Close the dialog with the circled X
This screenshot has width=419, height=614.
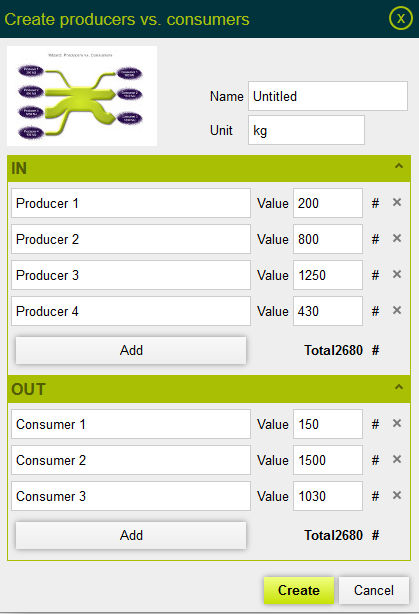pyautogui.click(x=400, y=18)
